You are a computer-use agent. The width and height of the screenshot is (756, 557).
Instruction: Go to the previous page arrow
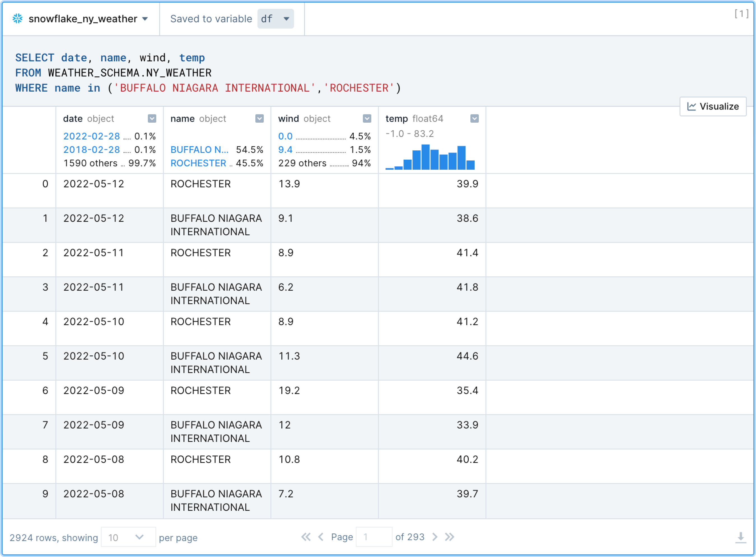(321, 537)
